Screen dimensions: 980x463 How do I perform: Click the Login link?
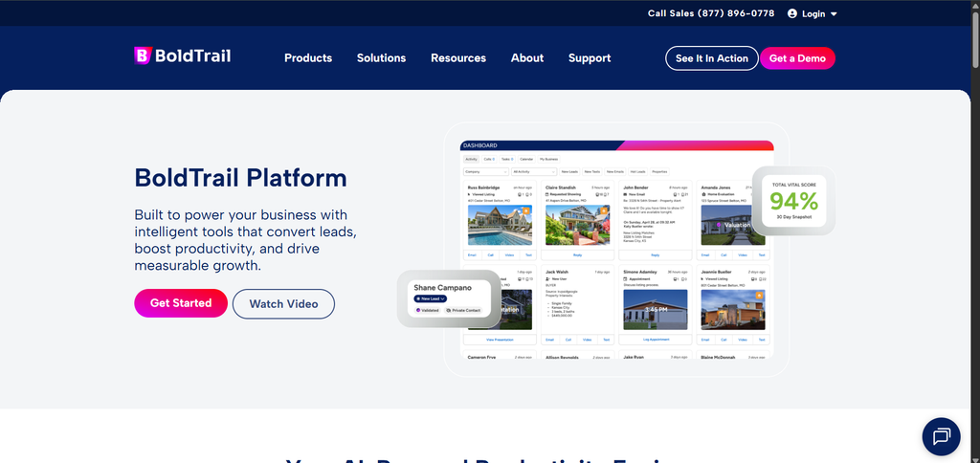click(813, 13)
